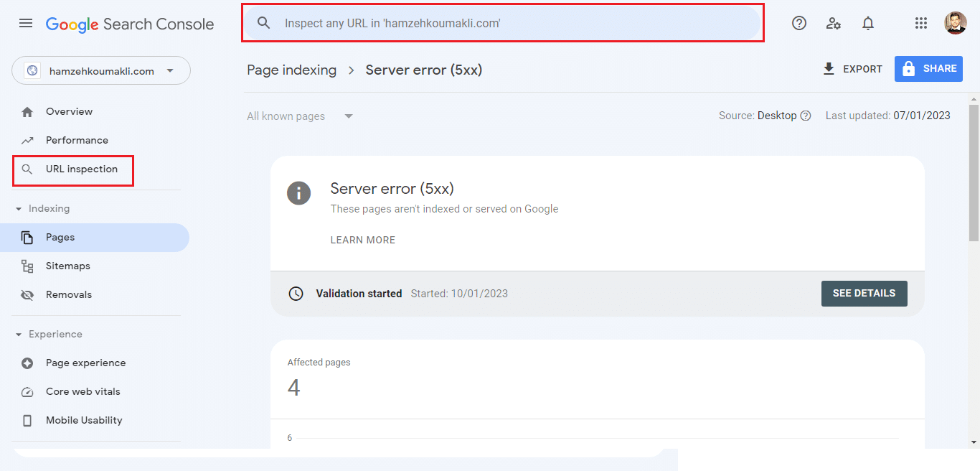Go to the Overview page
The width and height of the screenshot is (980, 471).
69,111
